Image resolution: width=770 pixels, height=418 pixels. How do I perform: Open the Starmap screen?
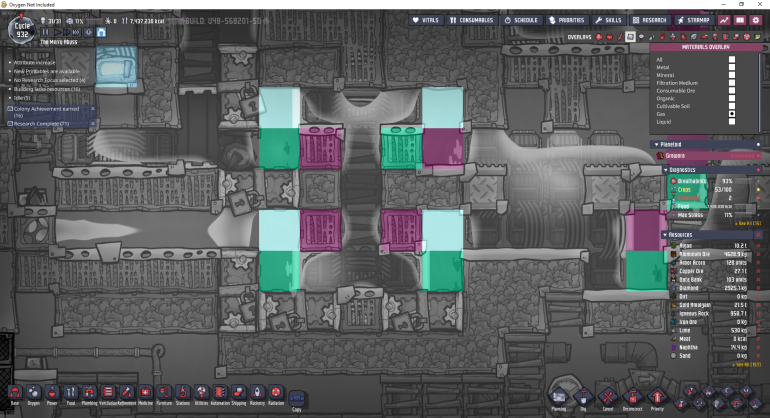(x=693, y=20)
